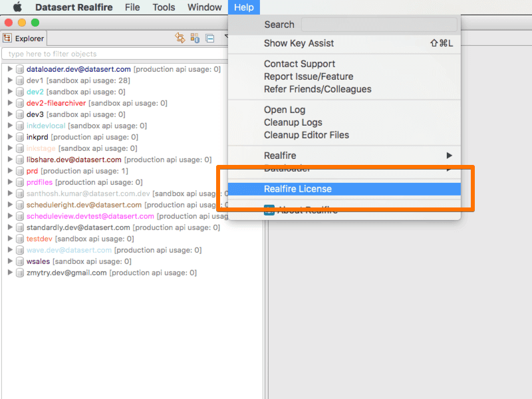Open the Apple menu
The image size is (532, 399).
[x=17, y=7]
